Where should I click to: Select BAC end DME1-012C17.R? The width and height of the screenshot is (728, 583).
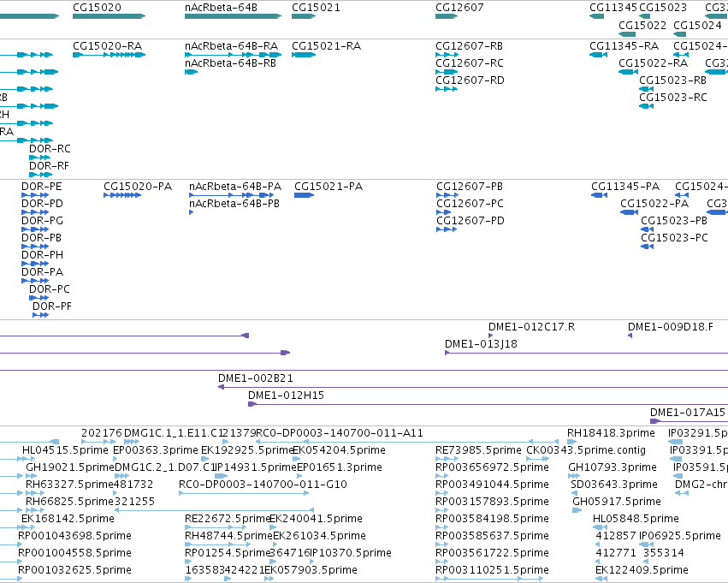531,327
